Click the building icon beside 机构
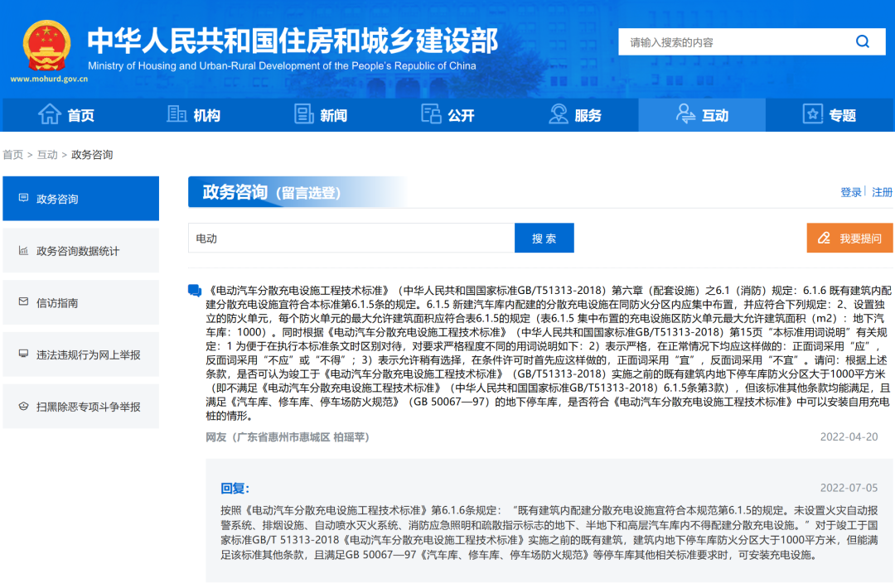Screen dimensions: 895x588 coord(177,115)
